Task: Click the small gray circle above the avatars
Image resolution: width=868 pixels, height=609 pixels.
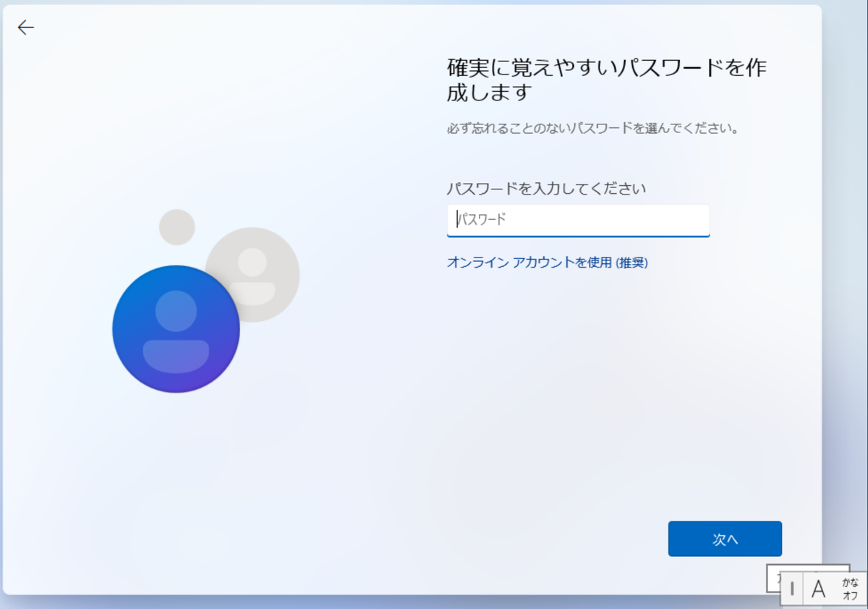Action: (x=176, y=226)
